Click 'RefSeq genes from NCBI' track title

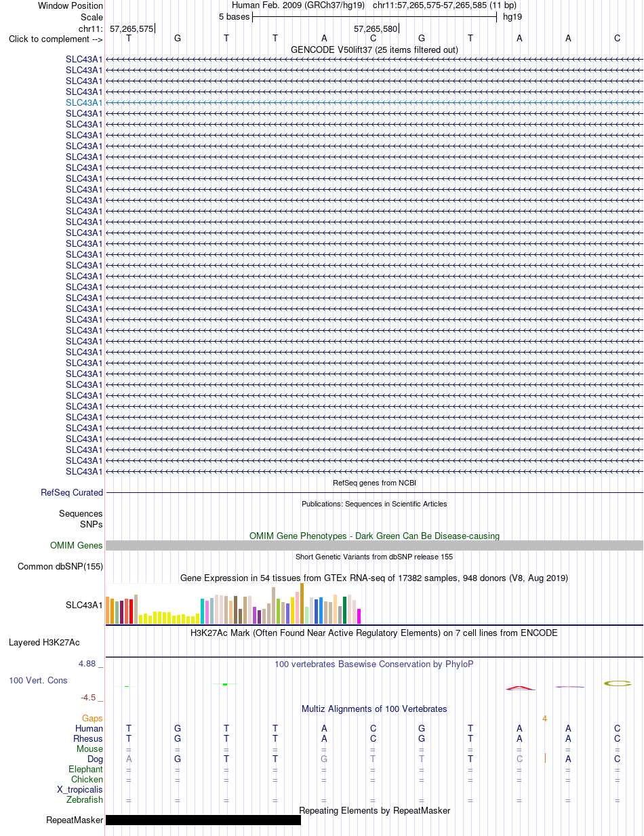coord(374,483)
